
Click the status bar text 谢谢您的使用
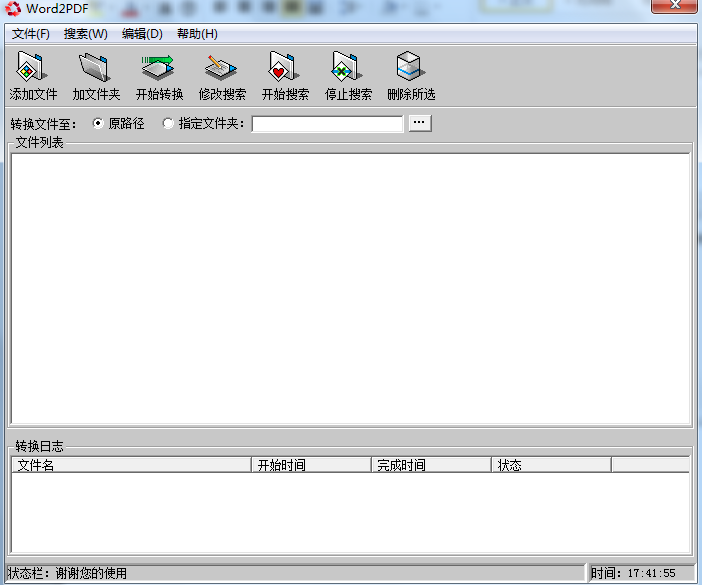(x=91, y=573)
